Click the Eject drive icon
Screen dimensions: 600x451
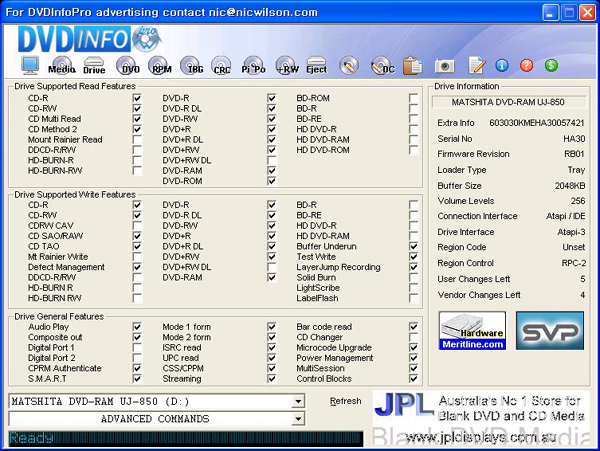pyautogui.click(x=316, y=65)
